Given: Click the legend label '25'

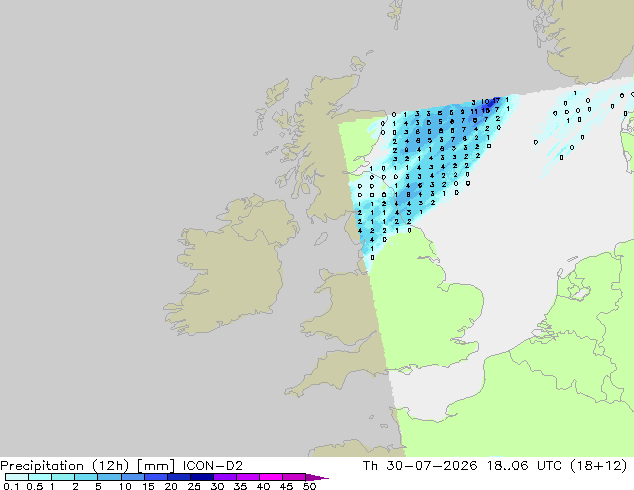Looking at the screenshot, I should coord(194,486).
